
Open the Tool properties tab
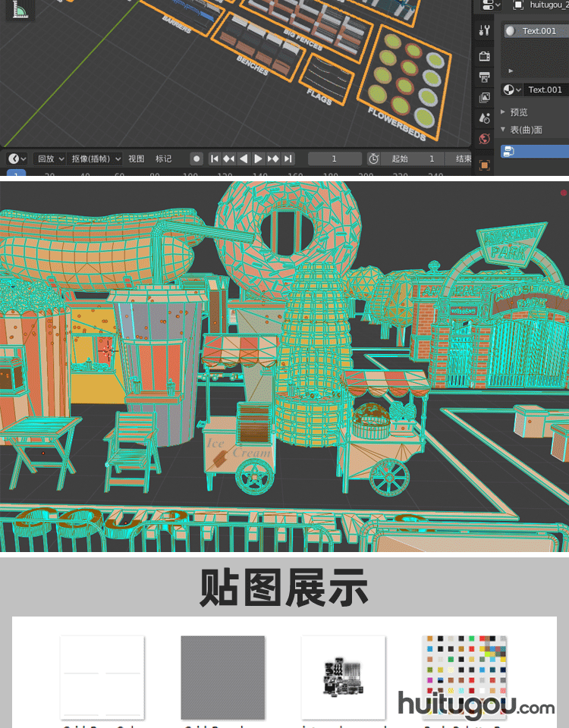[x=486, y=30]
